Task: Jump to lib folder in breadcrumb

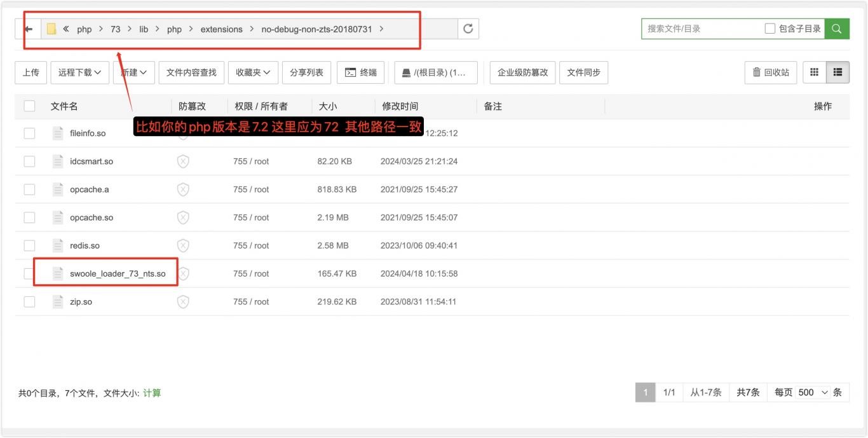Action: coord(144,29)
